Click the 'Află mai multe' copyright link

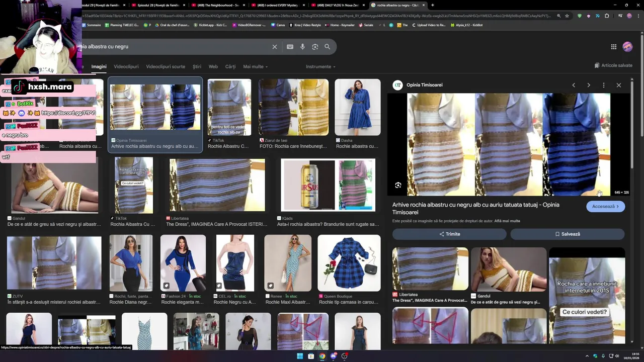[x=507, y=221]
